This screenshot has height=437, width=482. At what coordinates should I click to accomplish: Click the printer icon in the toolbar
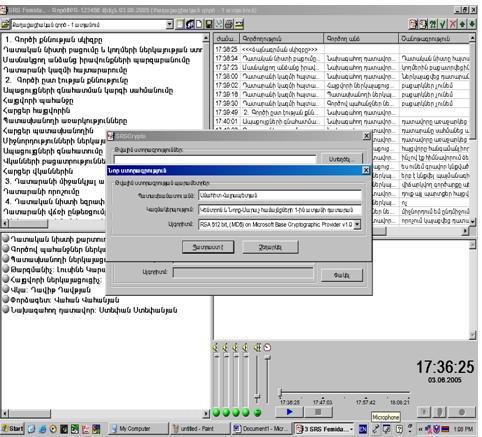coord(229,24)
